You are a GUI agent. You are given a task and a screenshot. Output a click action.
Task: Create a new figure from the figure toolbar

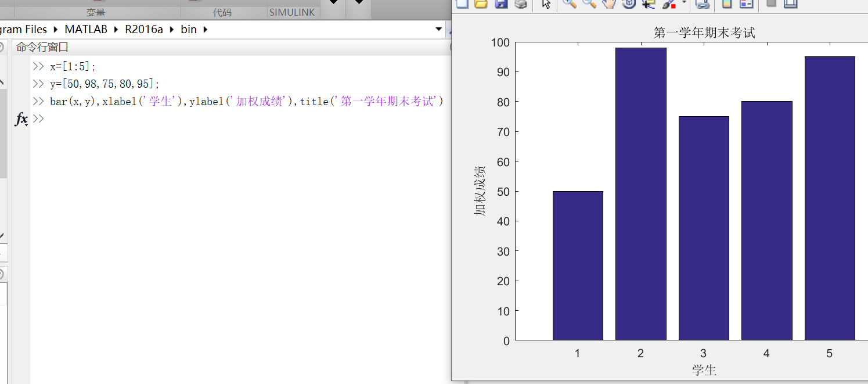point(462,3)
